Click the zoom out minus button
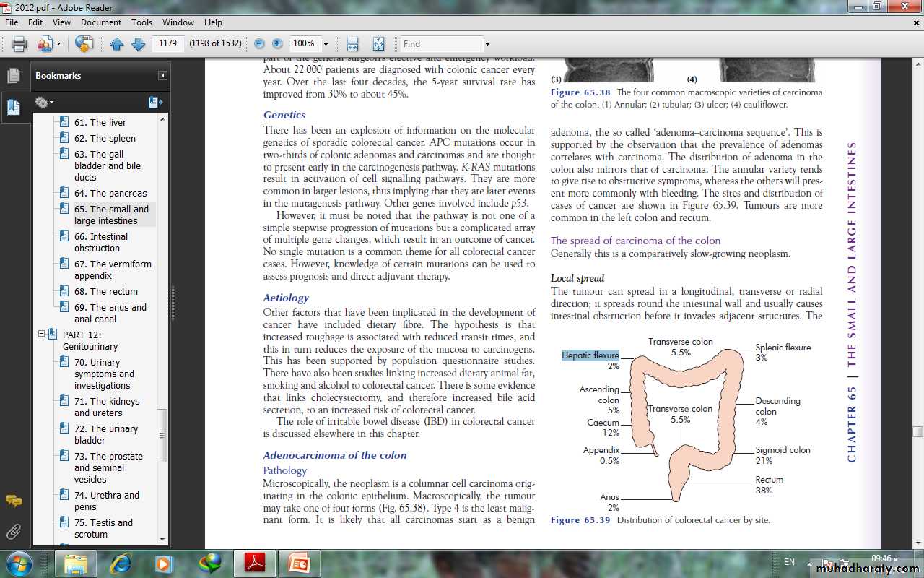Image resolution: width=924 pixels, height=578 pixels. point(260,44)
